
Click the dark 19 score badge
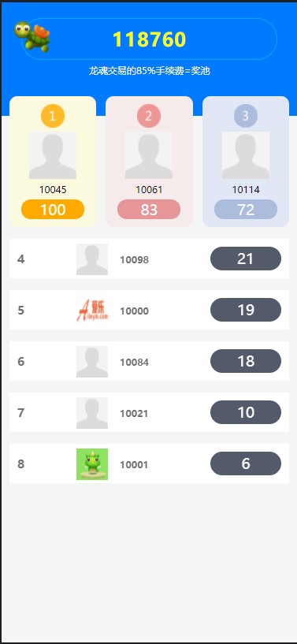pyautogui.click(x=246, y=310)
